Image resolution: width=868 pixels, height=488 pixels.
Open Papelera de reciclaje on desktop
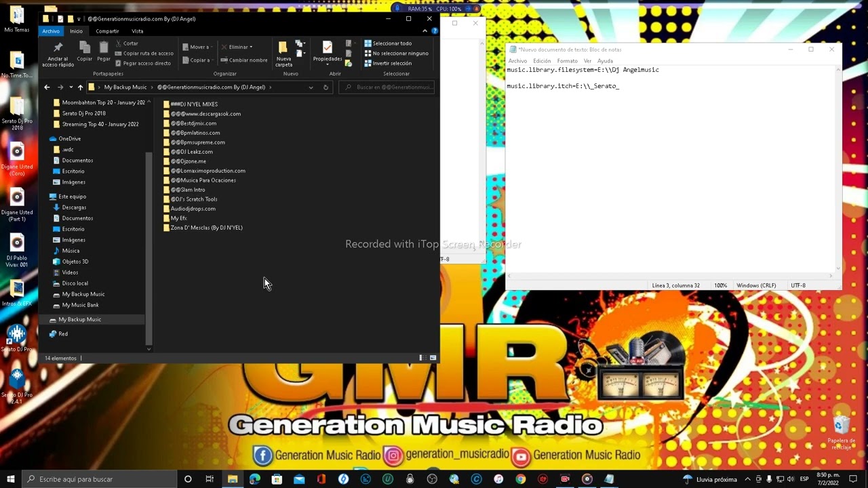[x=842, y=434]
